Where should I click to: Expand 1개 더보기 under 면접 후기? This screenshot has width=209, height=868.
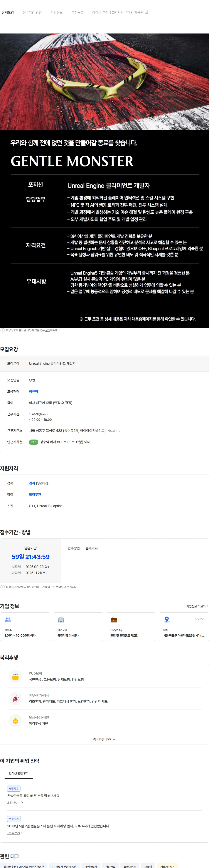[x=15, y=833]
